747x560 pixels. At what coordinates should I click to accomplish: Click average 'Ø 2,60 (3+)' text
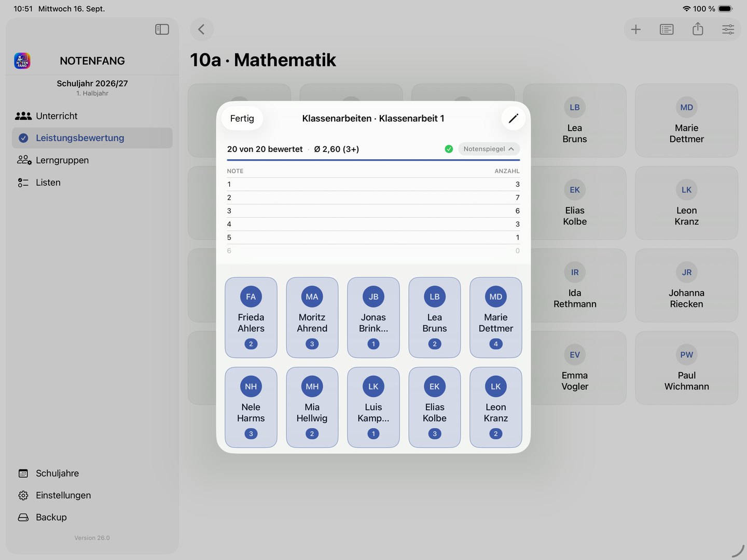(337, 149)
